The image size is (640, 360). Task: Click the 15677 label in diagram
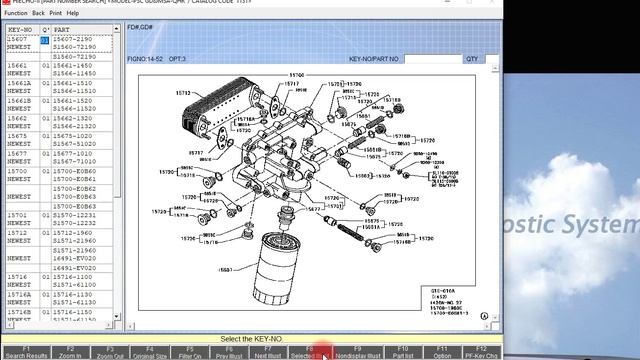click(313, 209)
